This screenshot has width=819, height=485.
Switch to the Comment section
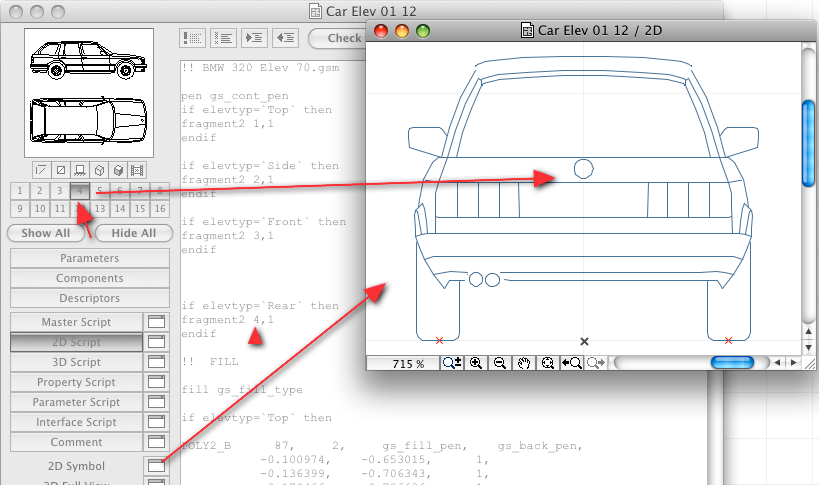pyautogui.click(x=76, y=442)
